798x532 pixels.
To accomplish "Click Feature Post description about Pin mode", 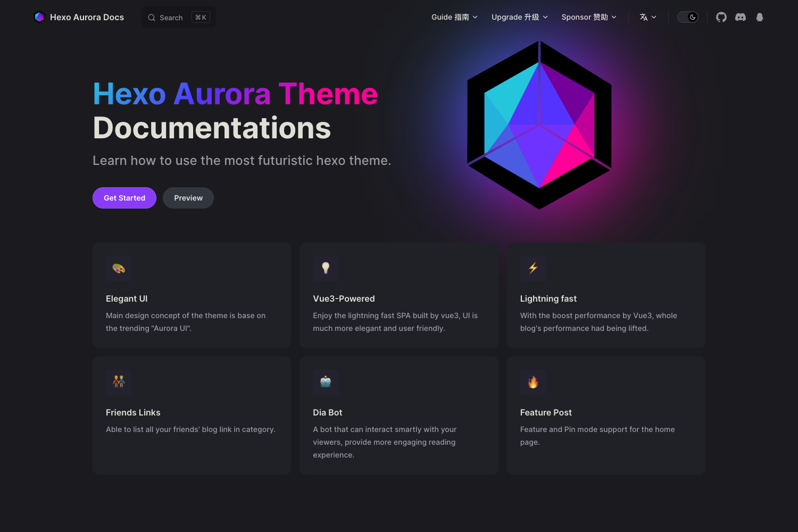I will pos(597,436).
